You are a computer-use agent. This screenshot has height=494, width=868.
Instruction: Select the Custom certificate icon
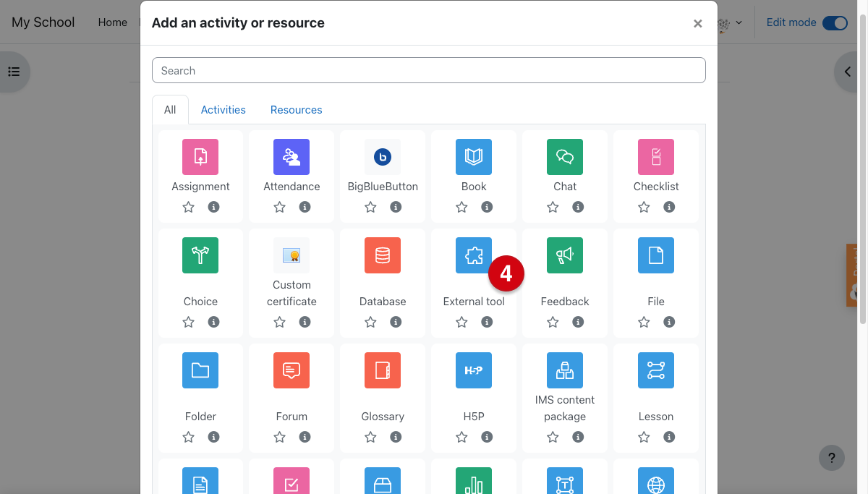[292, 255]
